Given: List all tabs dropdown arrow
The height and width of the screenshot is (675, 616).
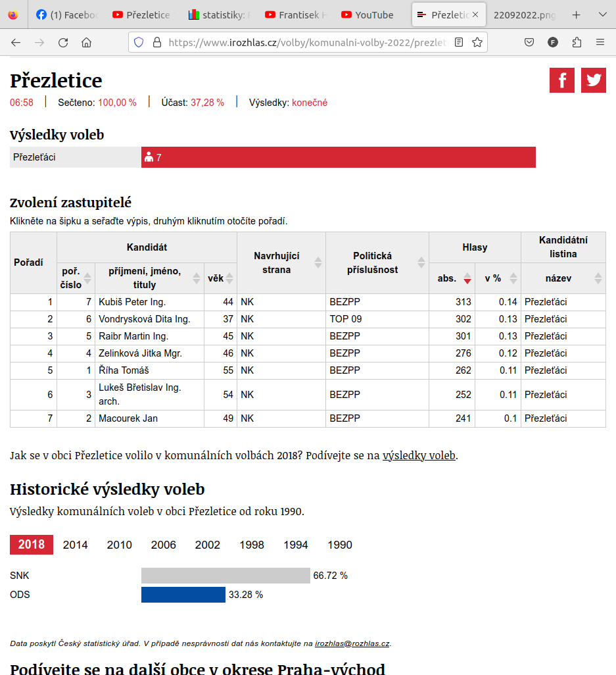Looking at the screenshot, I should point(603,14).
